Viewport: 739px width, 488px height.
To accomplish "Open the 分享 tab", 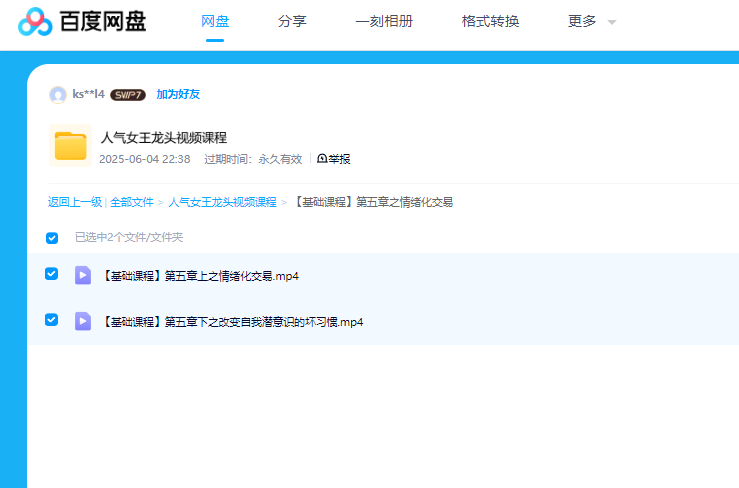I will (292, 21).
